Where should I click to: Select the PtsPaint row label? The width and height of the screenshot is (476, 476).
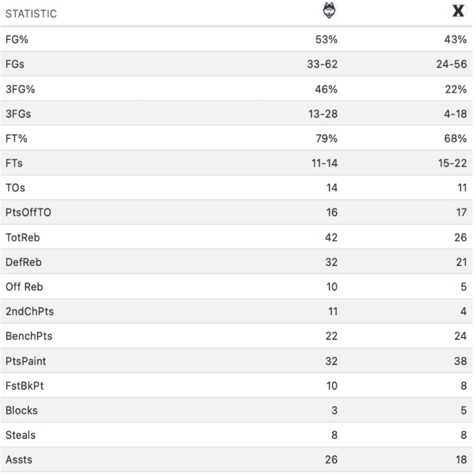26,361
